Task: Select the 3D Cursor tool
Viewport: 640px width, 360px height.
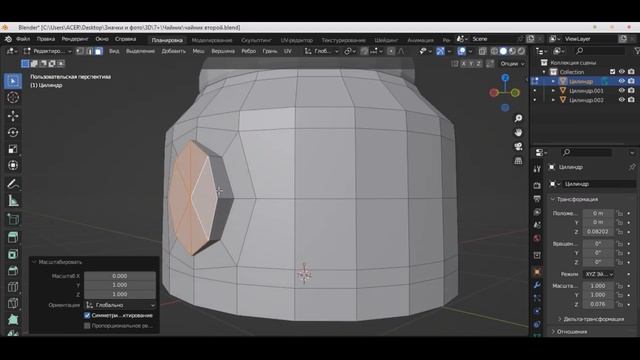Action: coord(13,98)
